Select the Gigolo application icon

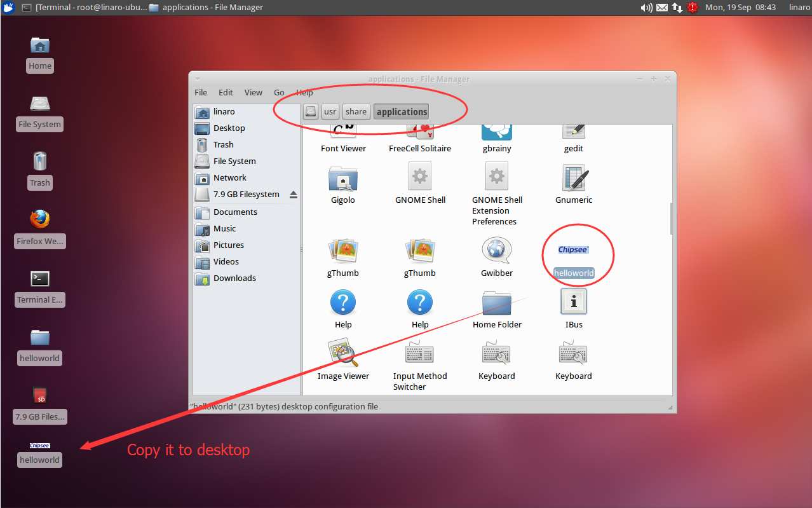coord(343,179)
